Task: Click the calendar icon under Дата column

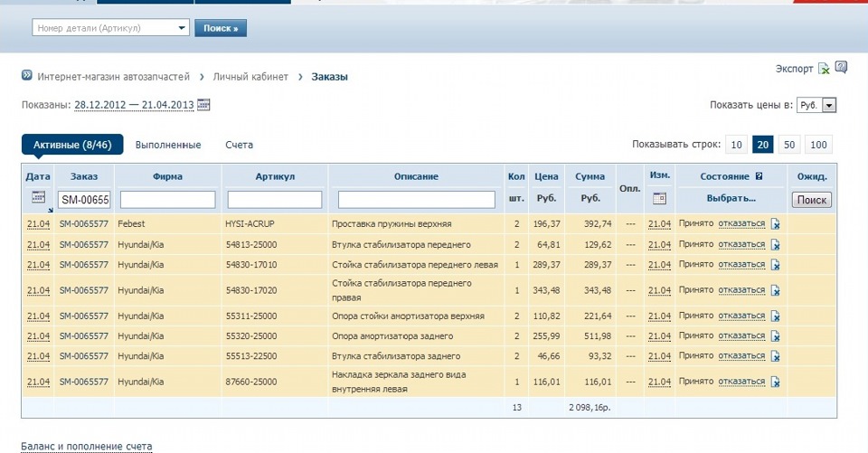Action: tap(38, 197)
